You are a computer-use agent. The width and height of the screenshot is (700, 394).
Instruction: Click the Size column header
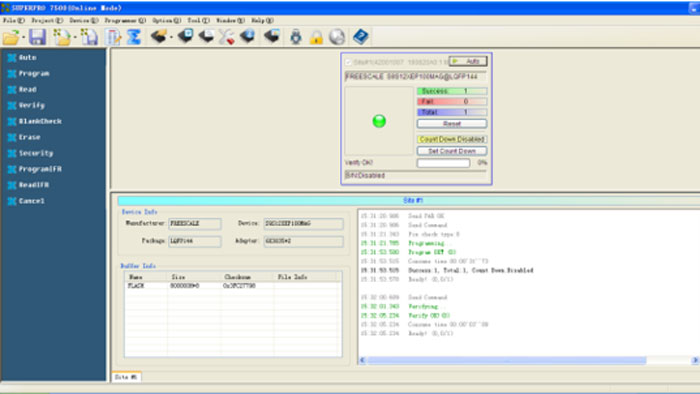[x=194, y=277]
